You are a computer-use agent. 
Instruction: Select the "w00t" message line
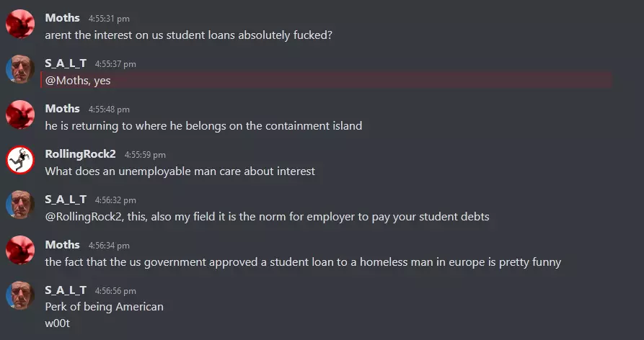click(57, 323)
